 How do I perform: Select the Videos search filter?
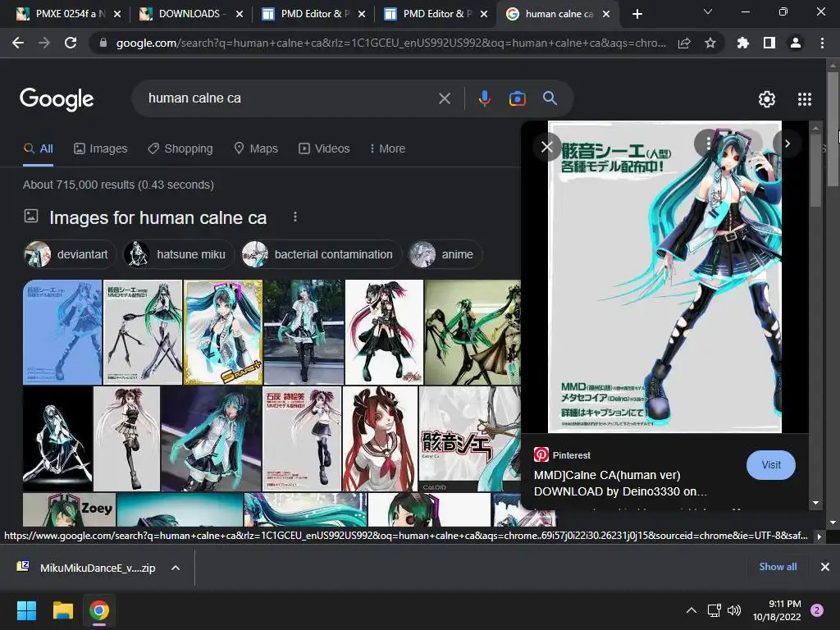click(x=324, y=148)
